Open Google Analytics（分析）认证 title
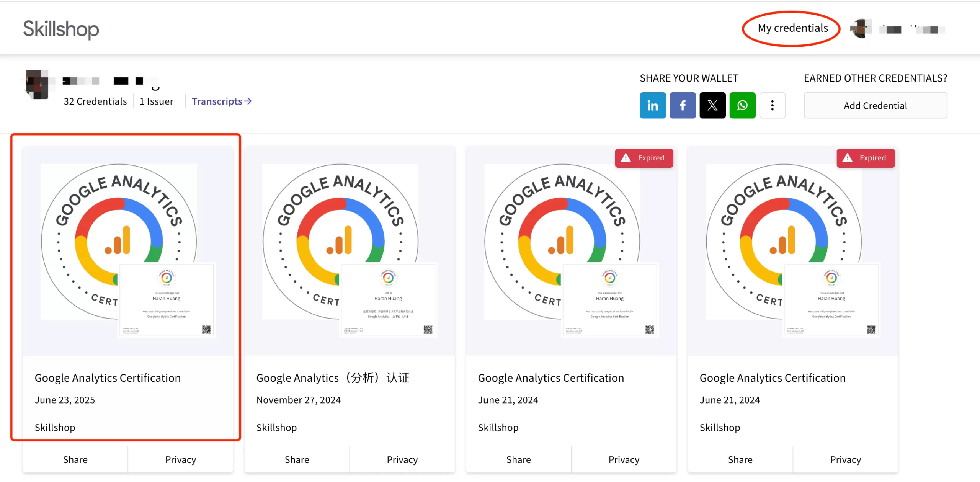Viewport: 980px width, 482px height. [x=333, y=378]
